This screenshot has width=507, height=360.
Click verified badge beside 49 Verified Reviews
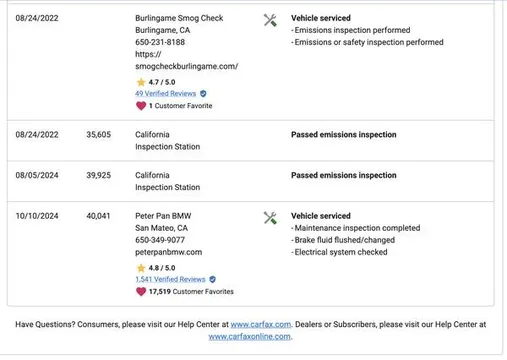[203, 94]
